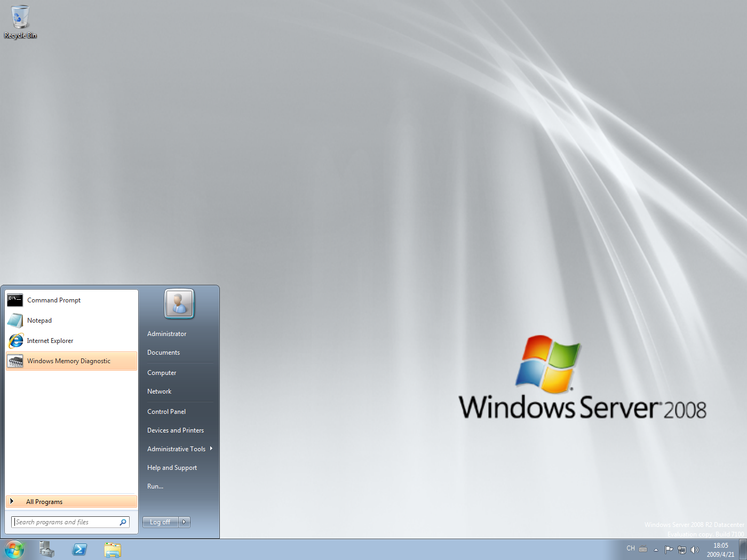Open Action Center flag icon
This screenshot has height=560, width=747.
click(x=669, y=549)
